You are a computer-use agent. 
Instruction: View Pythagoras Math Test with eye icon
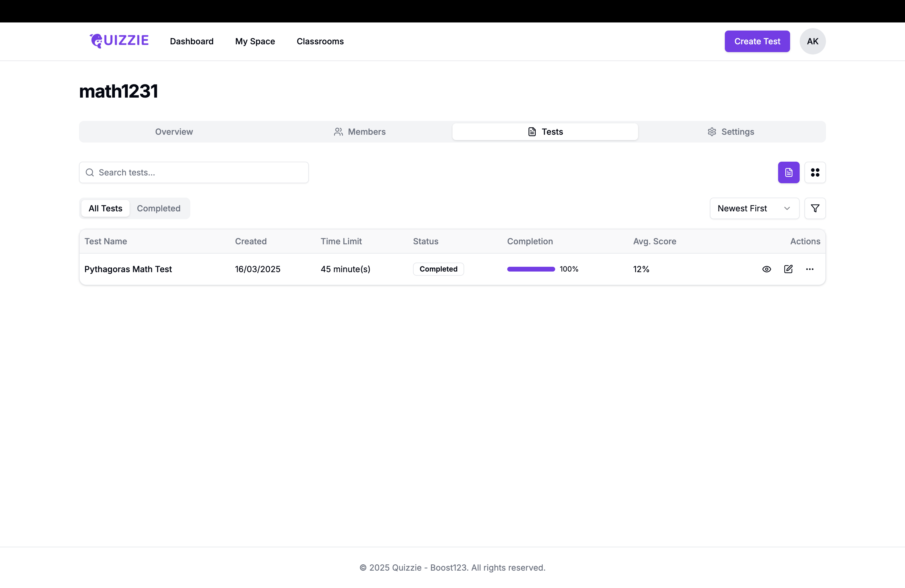click(x=767, y=269)
